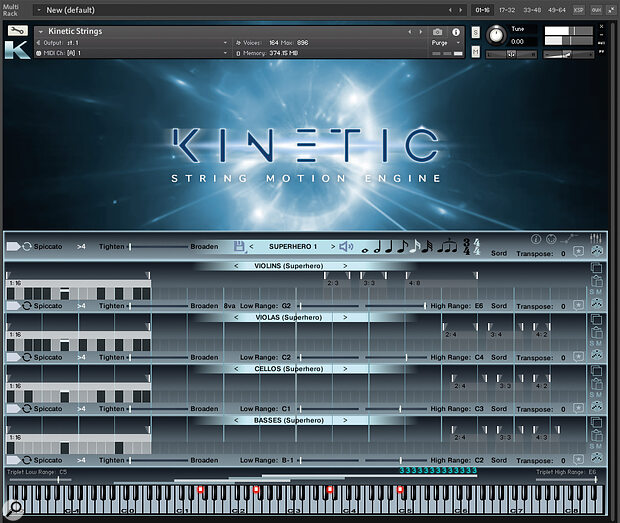The image size is (620, 523).
Task: Take a snapshot with the camera icon
Action: tap(437, 32)
